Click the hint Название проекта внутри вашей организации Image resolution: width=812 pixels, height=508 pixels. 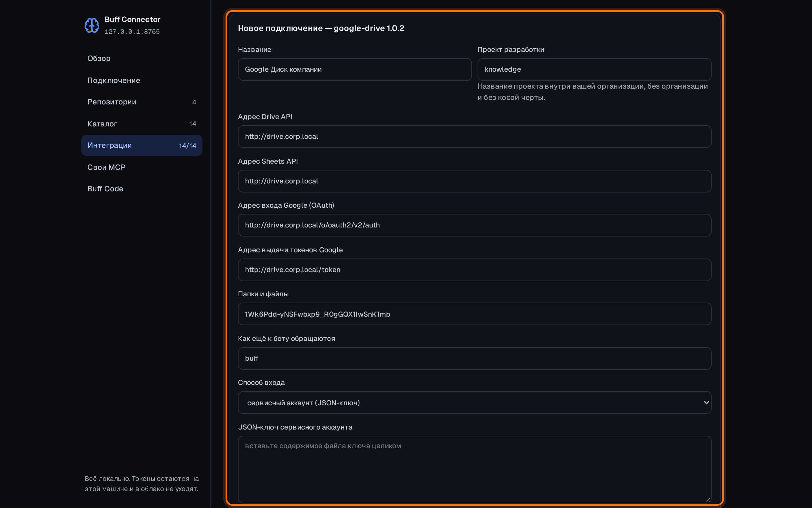[x=593, y=92]
